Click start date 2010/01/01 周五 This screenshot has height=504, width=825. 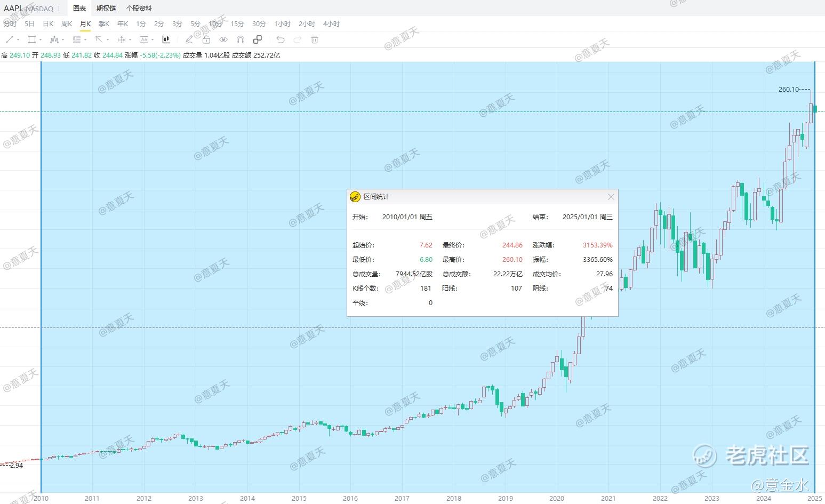(x=407, y=217)
